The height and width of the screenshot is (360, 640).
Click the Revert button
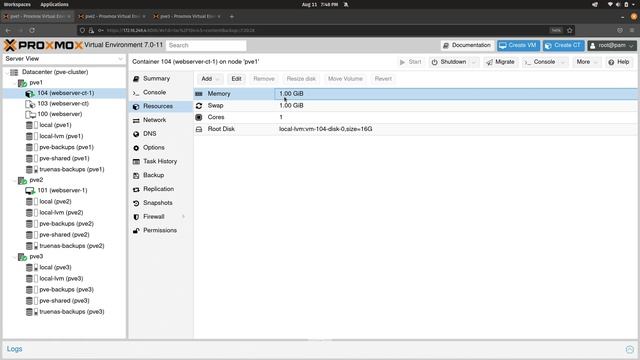click(x=383, y=79)
